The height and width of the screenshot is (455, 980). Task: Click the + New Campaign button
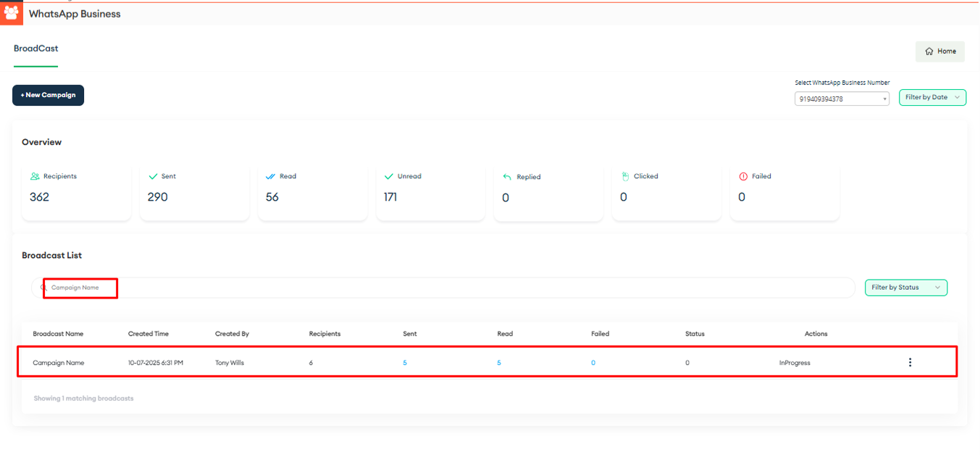coord(48,95)
